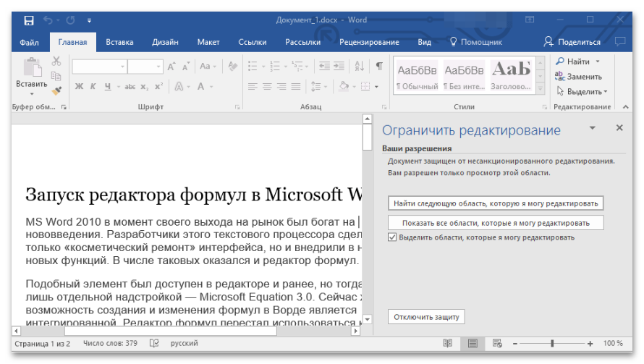The image size is (644, 364).
Task: Align text left
Action: [x=253, y=86]
